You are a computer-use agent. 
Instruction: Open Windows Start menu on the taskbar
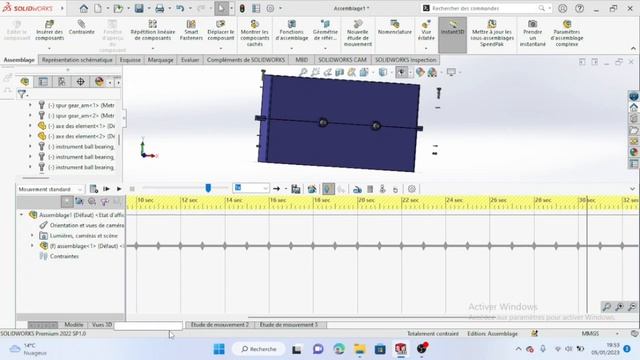219,349
